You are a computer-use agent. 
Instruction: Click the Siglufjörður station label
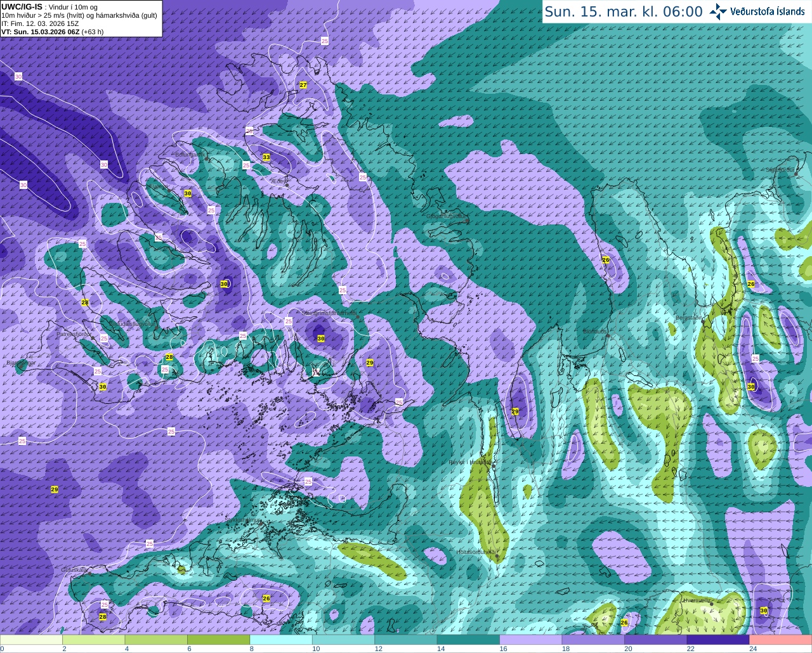782,170
